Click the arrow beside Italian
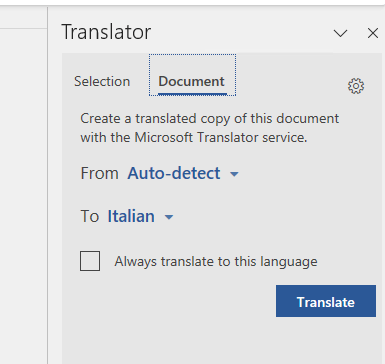Image resolution: width=385 pixels, height=364 pixels. coord(169,217)
